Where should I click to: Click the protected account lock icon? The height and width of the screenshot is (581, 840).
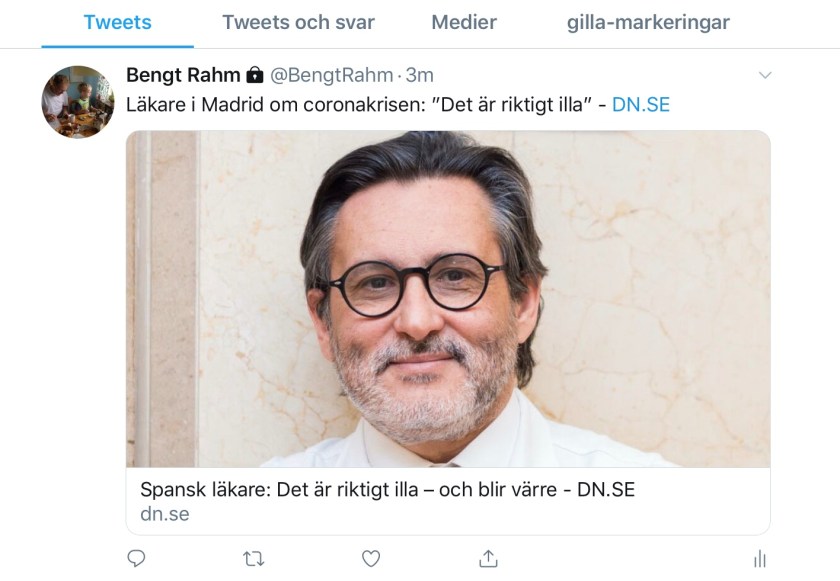pyautogui.click(x=254, y=75)
